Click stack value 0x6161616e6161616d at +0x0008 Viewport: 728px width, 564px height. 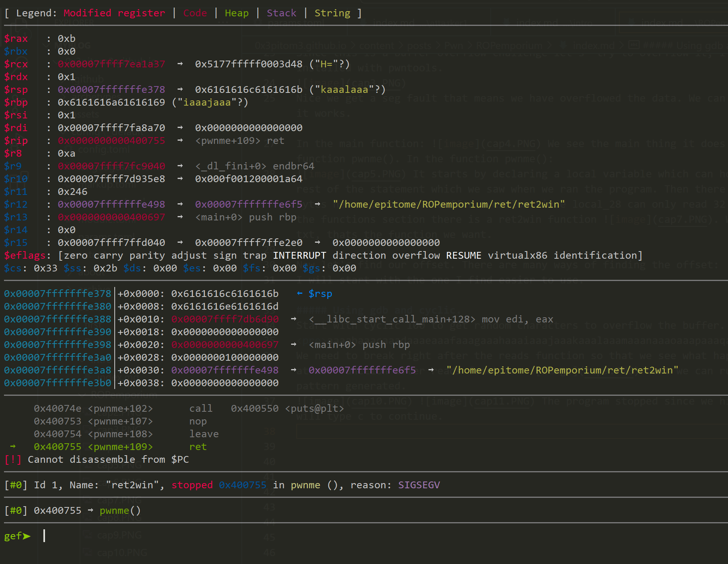225,307
